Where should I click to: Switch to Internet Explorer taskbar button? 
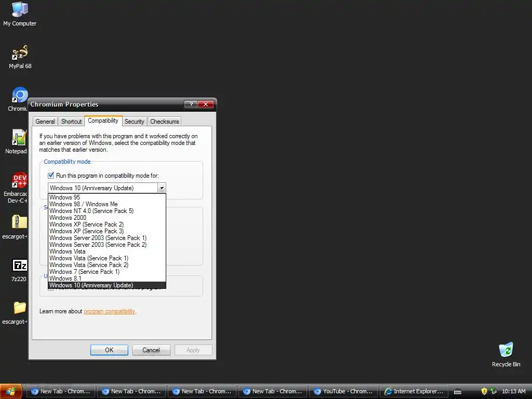click(x=414, y=391)
